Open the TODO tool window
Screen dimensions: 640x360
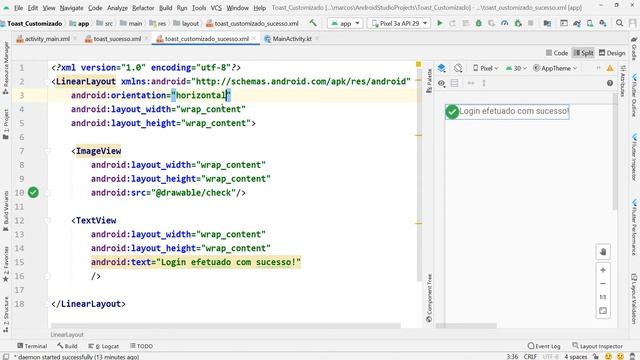141,346
